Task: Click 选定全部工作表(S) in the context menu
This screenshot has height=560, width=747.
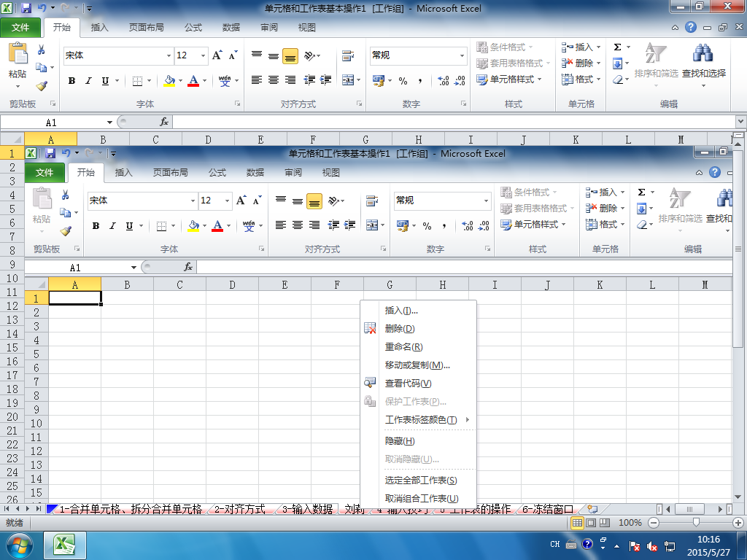Action: (x=419, y=480)
